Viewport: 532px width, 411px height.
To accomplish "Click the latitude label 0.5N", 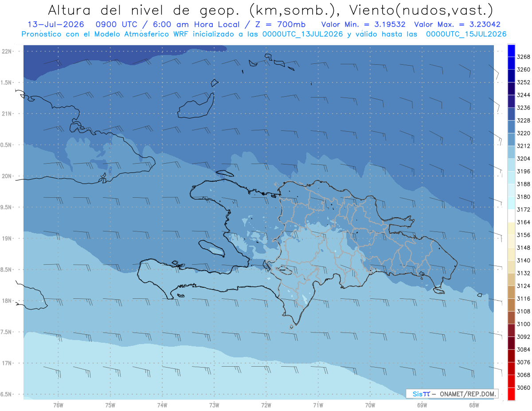I will [7, 145].
